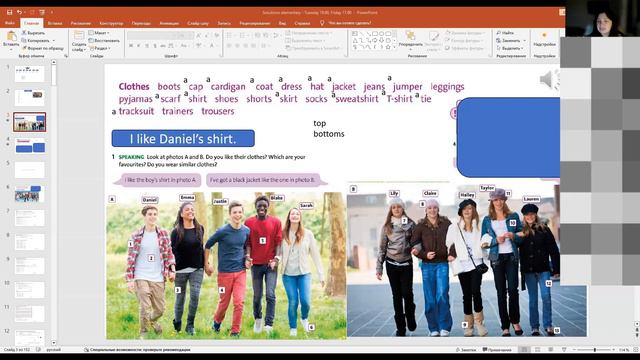
Task: Click the speaker audio icon on the slide
Action: point(549,80)
